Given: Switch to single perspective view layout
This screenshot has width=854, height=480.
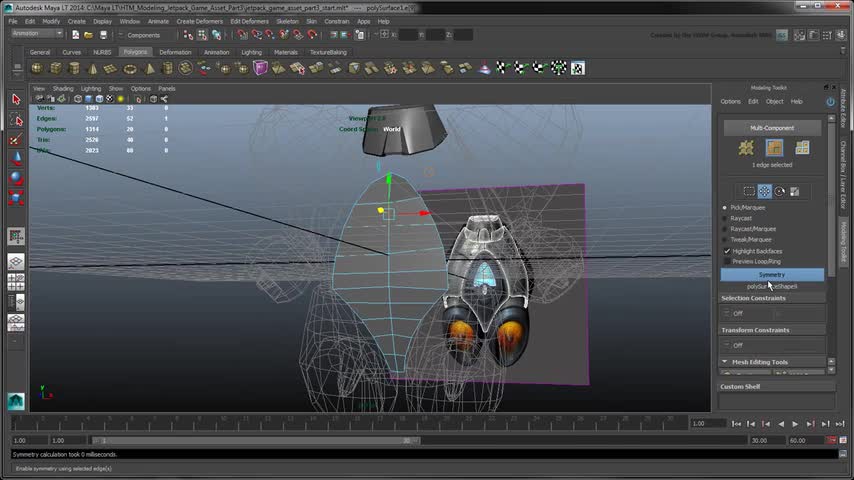Looking at the screenshot, I should pyautogui.click(x=16, y=262).
